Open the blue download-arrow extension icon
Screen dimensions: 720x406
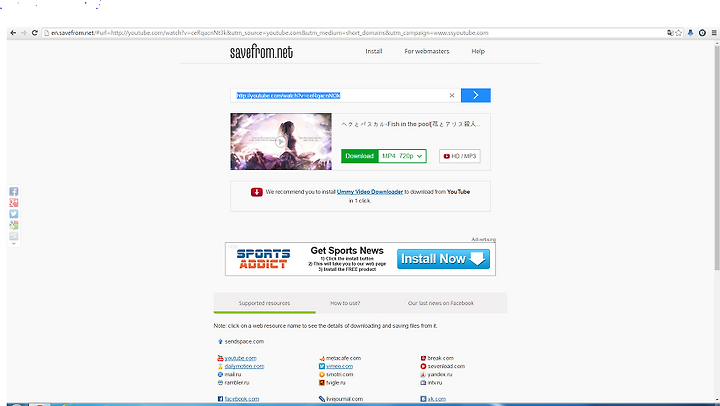[690, 33]
